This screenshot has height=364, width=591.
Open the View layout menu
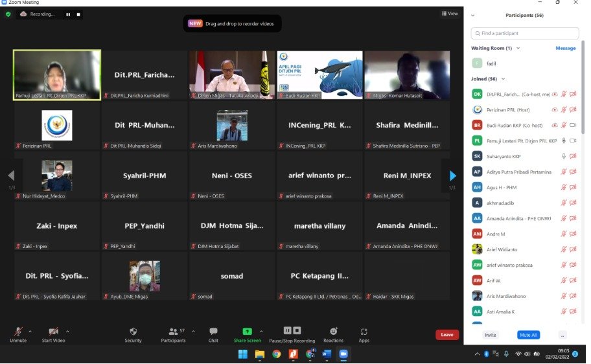coord(450,13)
